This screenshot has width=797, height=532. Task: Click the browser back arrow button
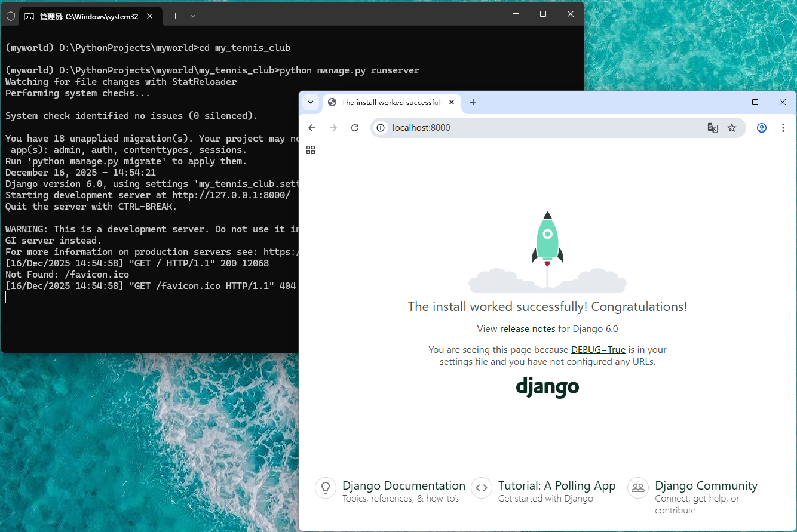312,128
